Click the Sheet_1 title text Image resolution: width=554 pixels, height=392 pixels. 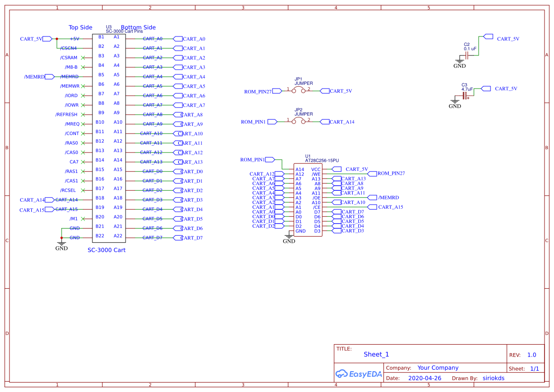click(376, 354)
